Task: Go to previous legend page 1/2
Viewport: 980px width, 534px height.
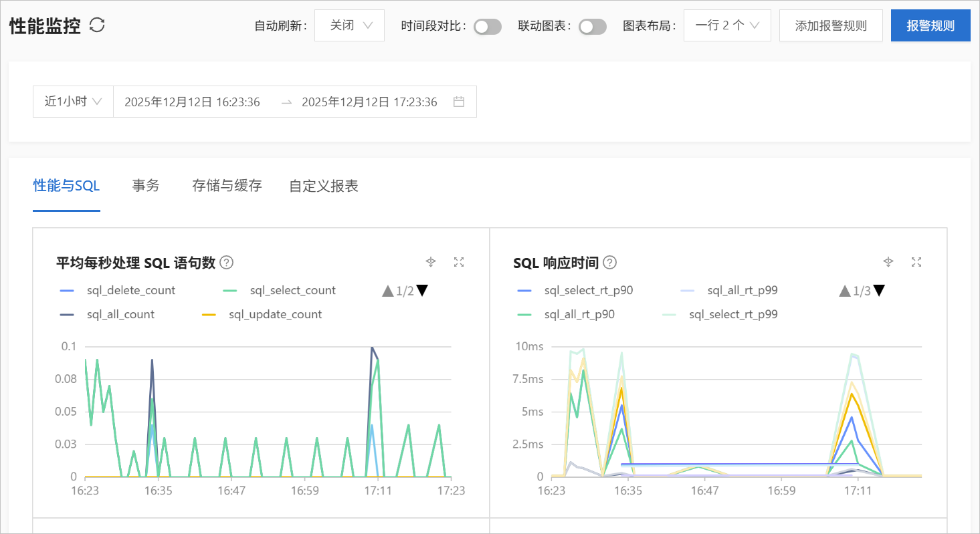Action: (x=388, y=291)
